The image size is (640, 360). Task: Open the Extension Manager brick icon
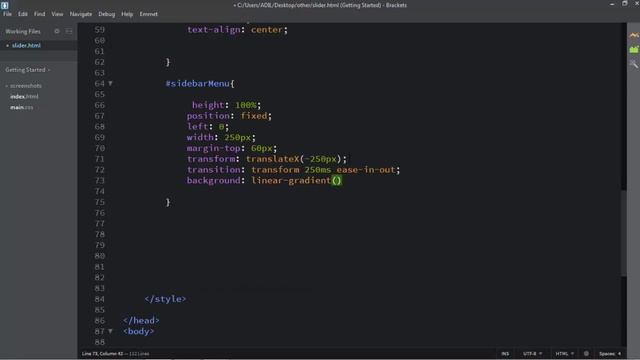coord(633,49)
